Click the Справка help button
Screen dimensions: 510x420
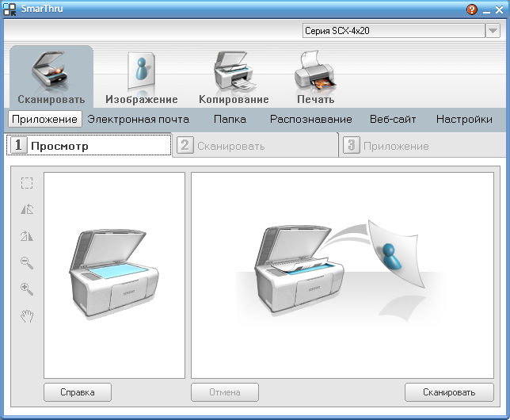pos(78,392)
